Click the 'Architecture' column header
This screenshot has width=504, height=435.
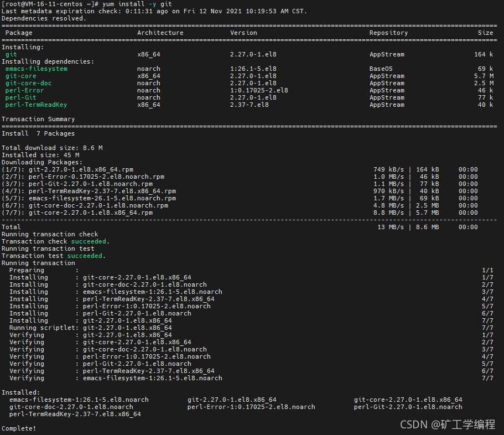tap(160, 33)
